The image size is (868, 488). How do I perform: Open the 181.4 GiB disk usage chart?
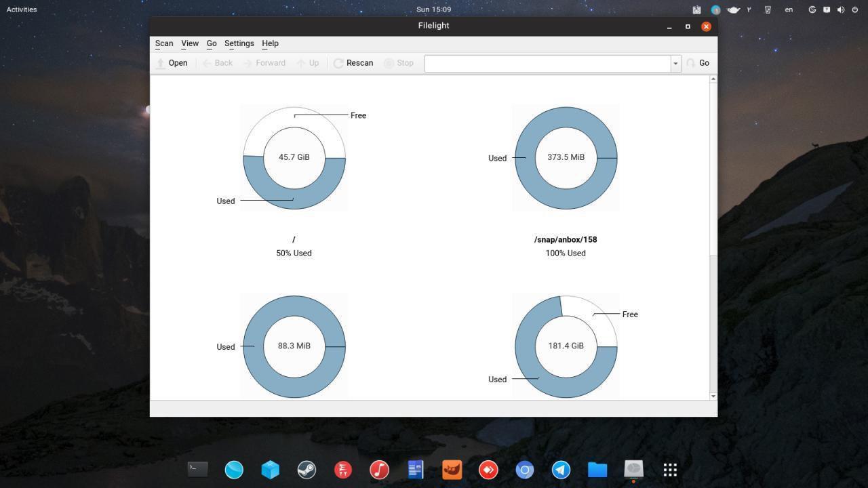pos(566,346)
